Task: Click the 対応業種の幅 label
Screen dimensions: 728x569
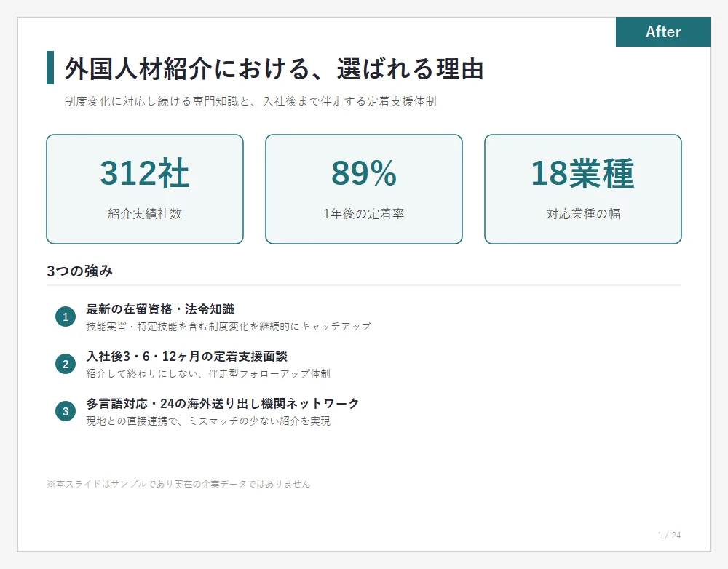Action: (x=583, y=213)
